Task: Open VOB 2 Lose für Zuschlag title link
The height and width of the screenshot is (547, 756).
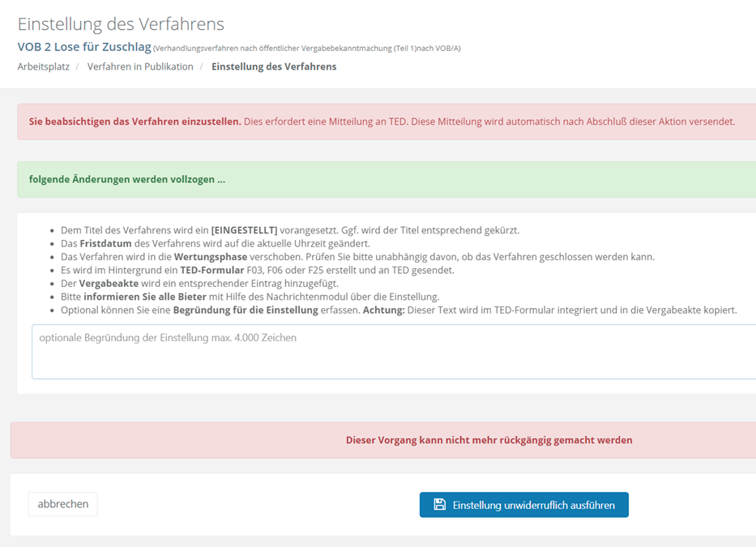Action: 84,47
